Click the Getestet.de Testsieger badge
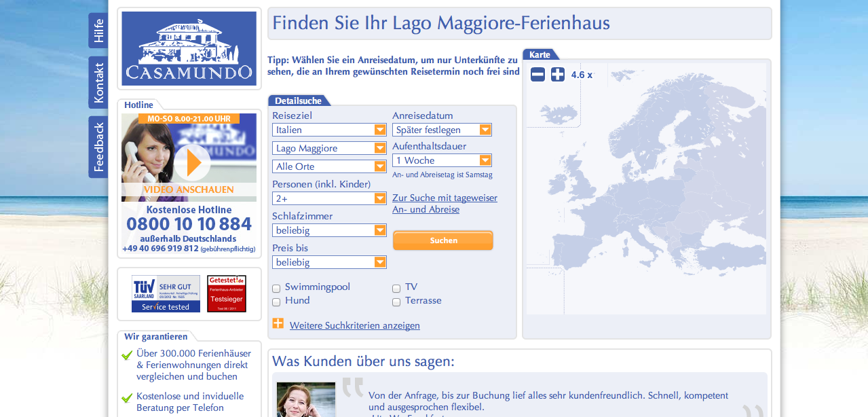868x417 pixels. [227, 293]
